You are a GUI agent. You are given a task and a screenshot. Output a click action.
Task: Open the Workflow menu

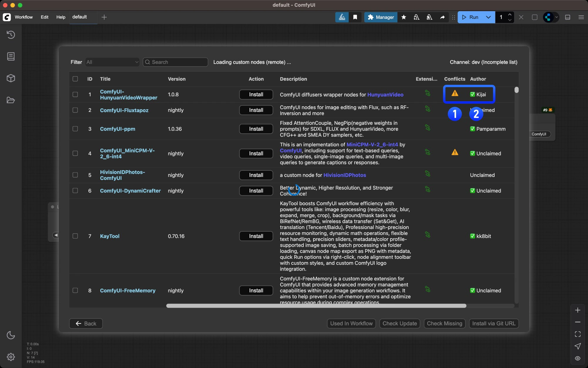24,17
